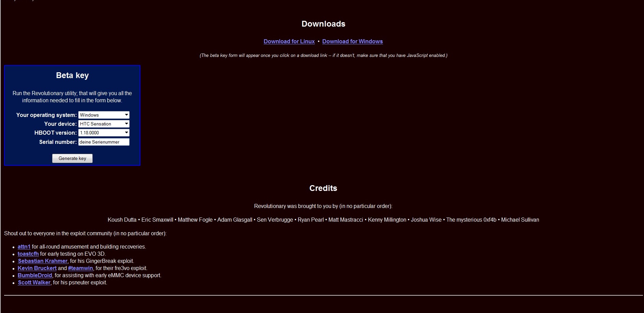Screen dimensions: 644x313
Task: Click 'Revolutionary was brought to you by' text
Action: coord(323,206)
